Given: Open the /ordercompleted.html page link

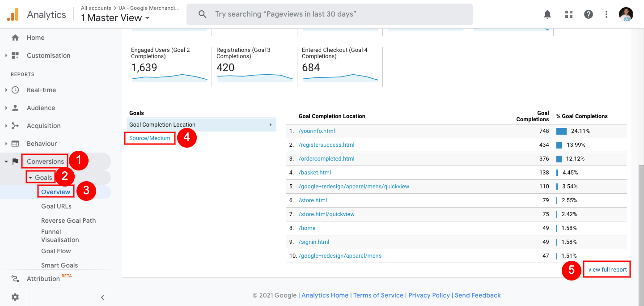Looking at the screenshot, I should [326, 159].
